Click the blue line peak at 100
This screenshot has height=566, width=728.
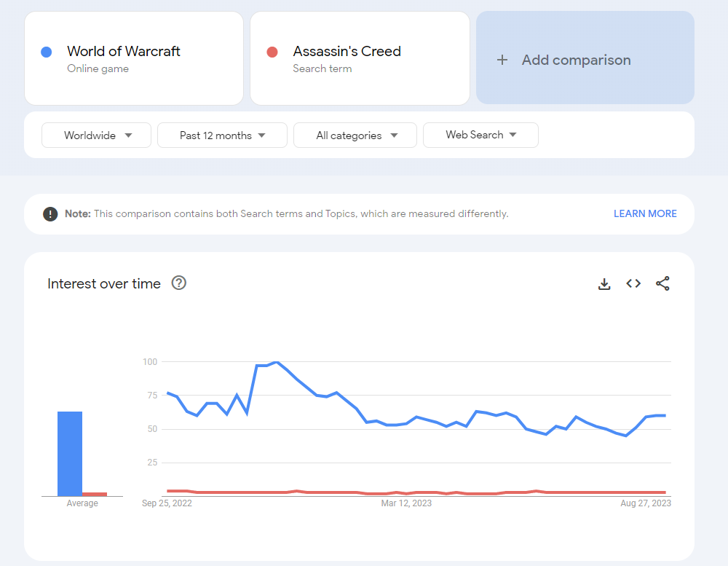coord(277,361)
